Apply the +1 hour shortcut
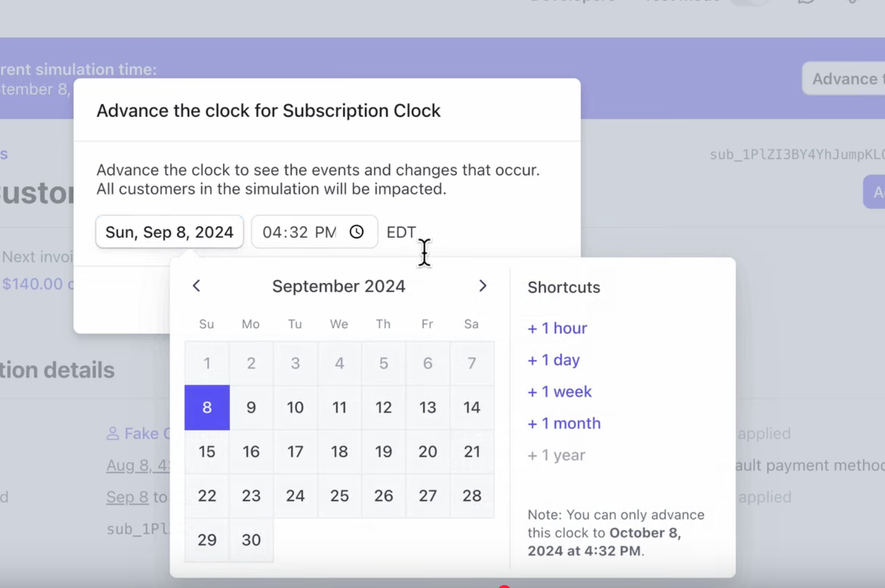This screenshot has height=588, width=885. click(556, 328)
